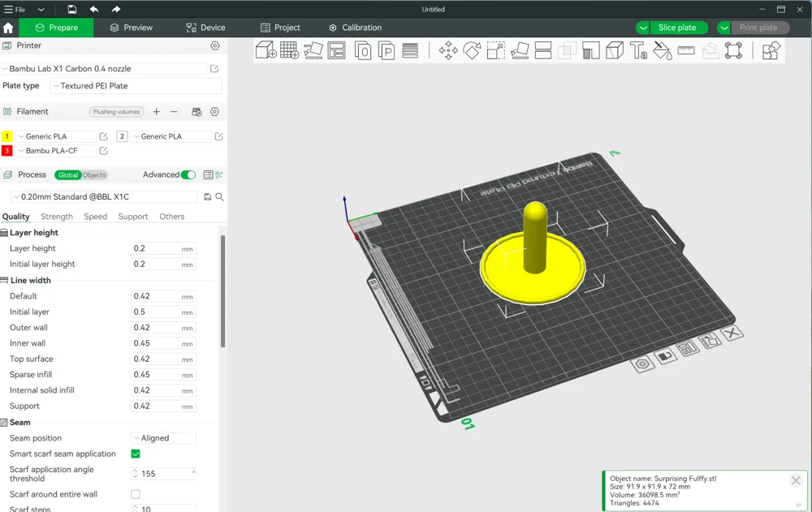Click the Auto orient toolbar icon
Screen dimensions: 812x512
(x=313, y=50)
